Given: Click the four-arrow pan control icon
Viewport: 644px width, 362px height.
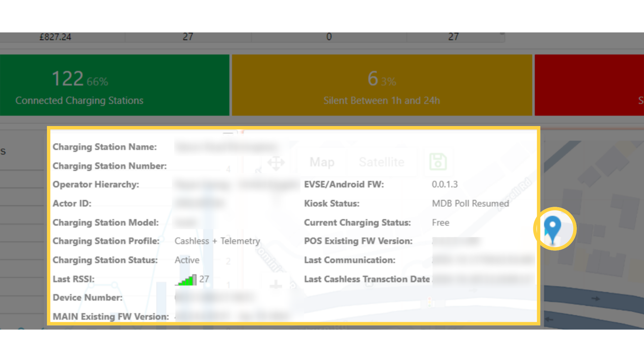Looking at the screenshot, I should point(276,163).
